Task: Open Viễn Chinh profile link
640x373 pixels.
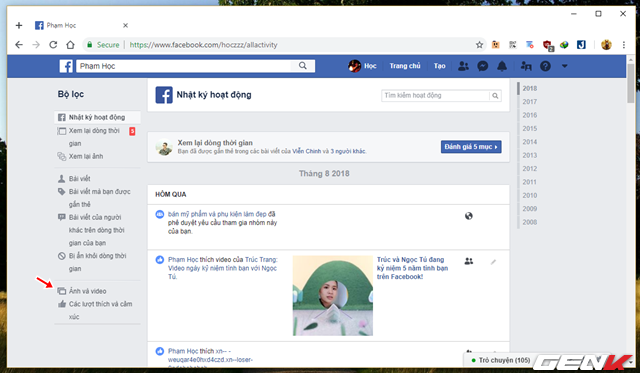Action: coord(307,151)
